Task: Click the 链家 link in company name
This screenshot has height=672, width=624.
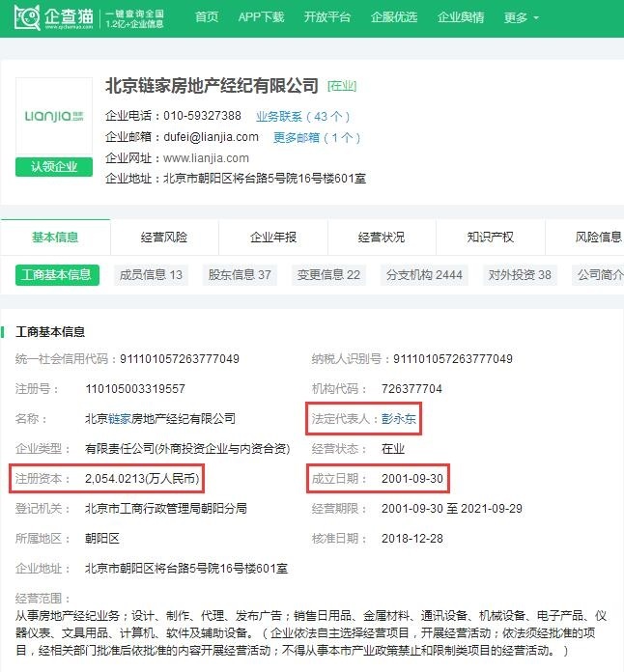Action: [x=119, y=418]
